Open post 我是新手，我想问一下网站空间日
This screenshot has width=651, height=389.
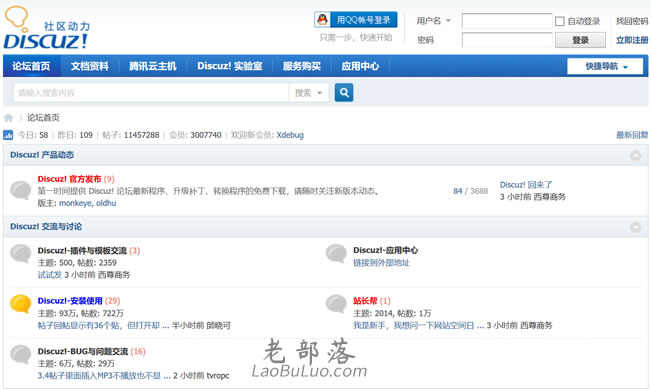pyautogui.click(x=414, y=325)
